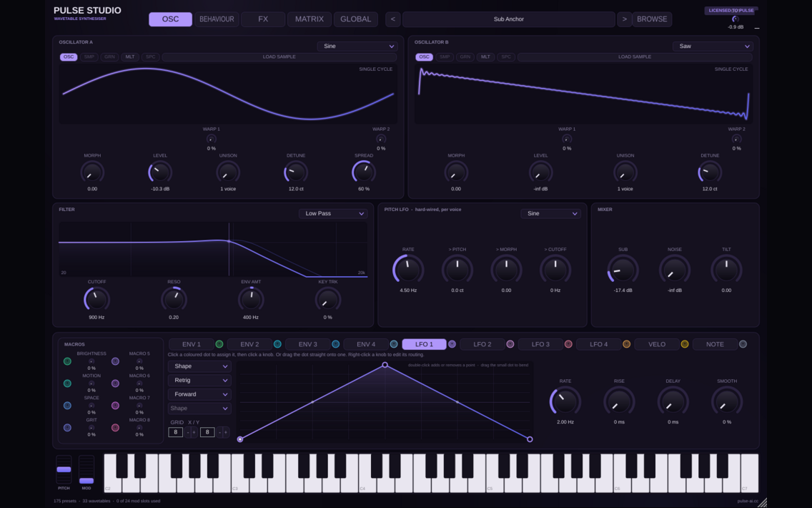Click the GRIT macro assign dot
The image size is (812, 508).
coord(67,428)
